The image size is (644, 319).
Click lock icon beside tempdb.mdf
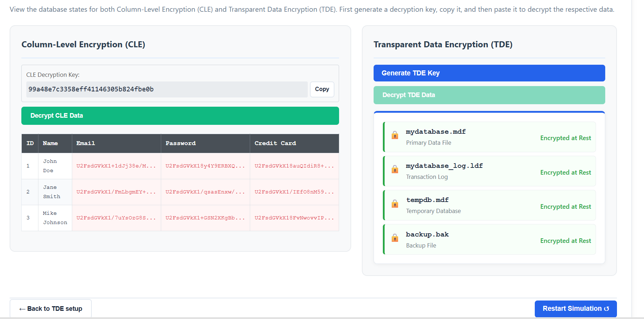point(395,204)
